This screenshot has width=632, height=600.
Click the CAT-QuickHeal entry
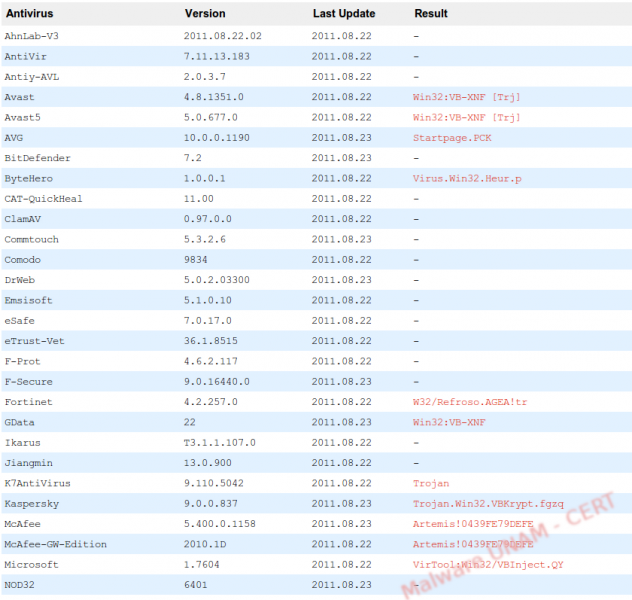pyautogui.click(x=44, y=199)
